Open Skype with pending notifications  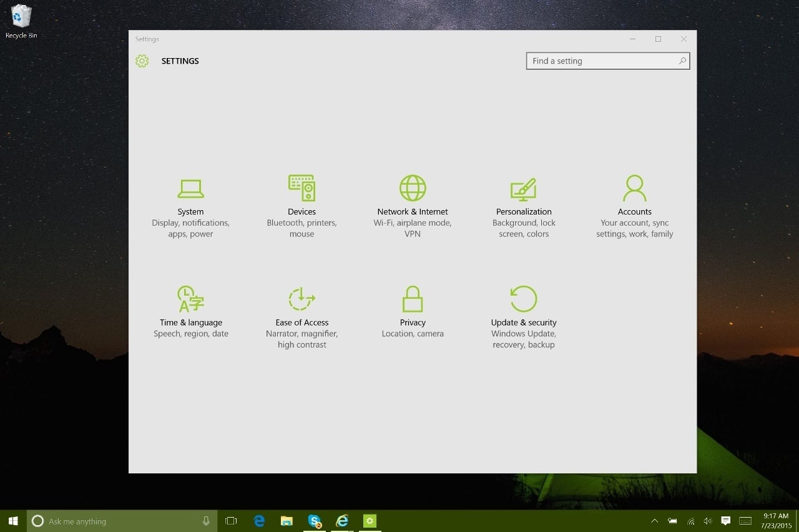[x=314, y=520]
